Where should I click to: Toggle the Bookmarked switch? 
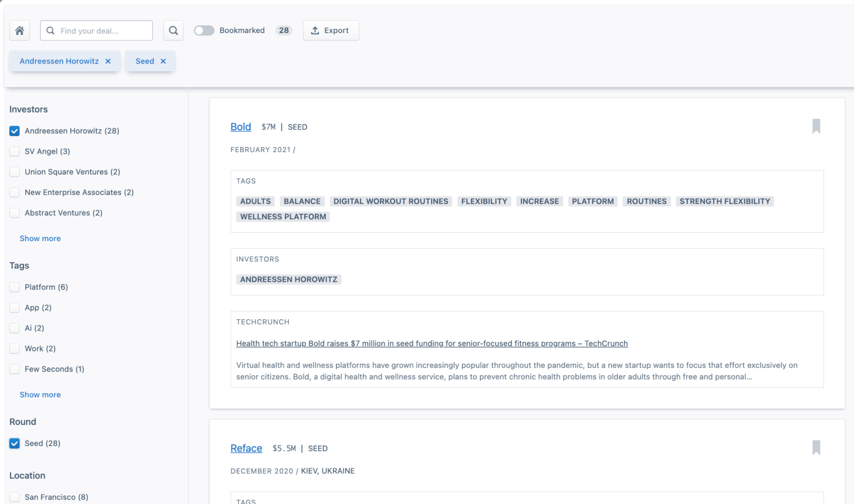[204, 30]
